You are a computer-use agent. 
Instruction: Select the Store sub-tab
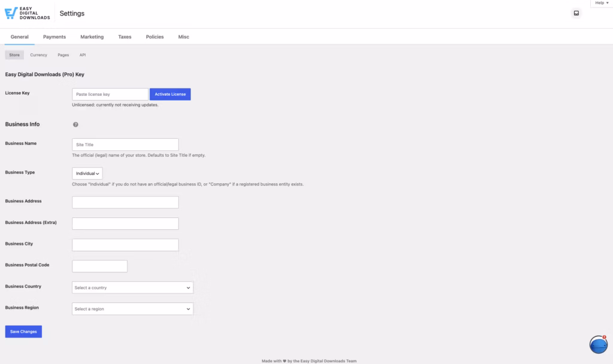pyautogui.click(x=14, y=55)
